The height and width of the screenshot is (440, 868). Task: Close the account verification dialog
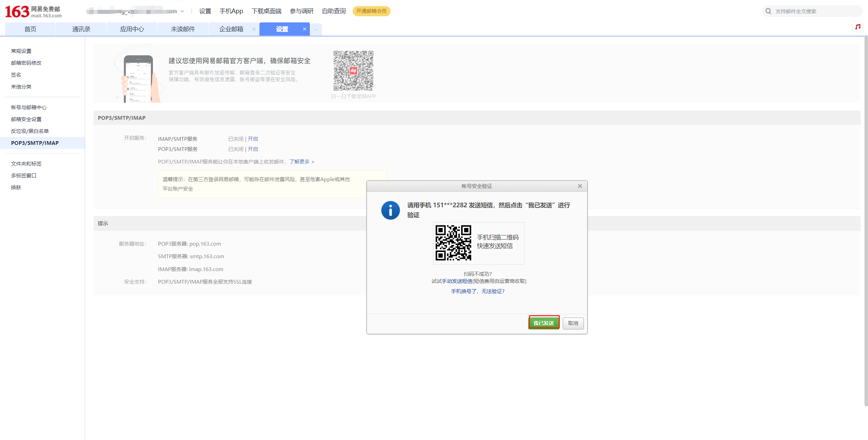(x=580, y=186)
